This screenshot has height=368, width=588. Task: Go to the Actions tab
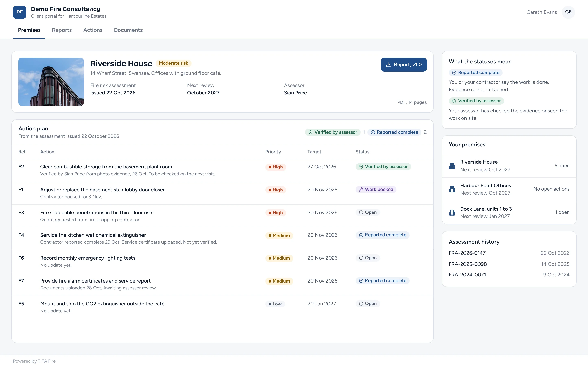pos(93,30)
